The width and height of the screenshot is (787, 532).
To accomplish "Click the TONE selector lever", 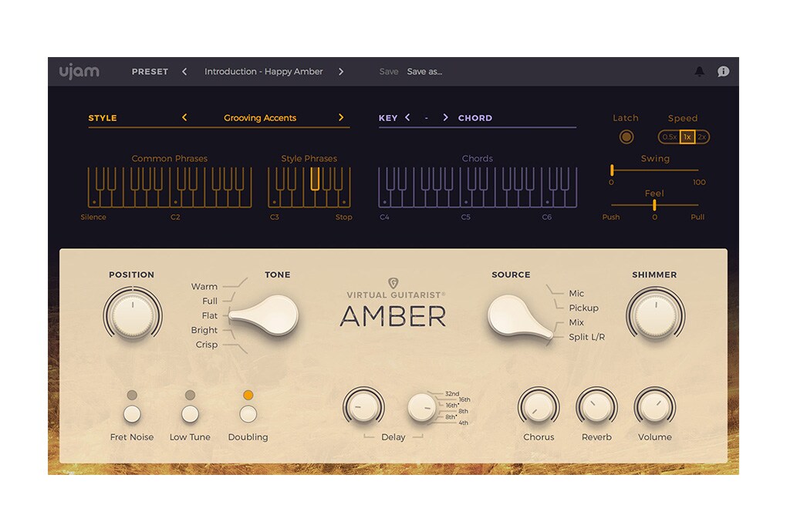I will pyautogui.click(x=265, y=315).
